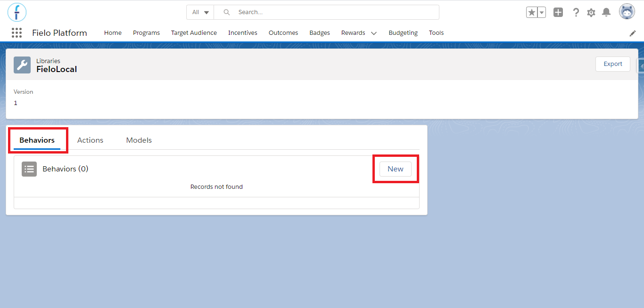Image resolution: width=644 pixels, height=308 pixels.
Task: Open the Notifications bell icon
Action: (x=607, y=13)
